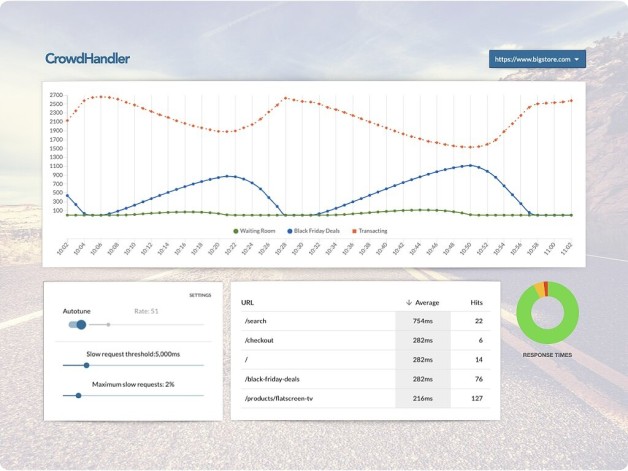Open the /black-friday-deals URL entry
This screenshot has height=471, width=628.
[x=272, y=379]
